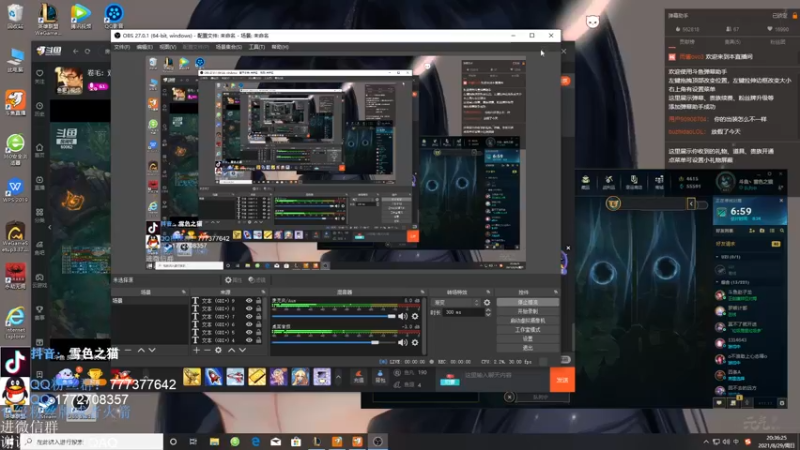Open 商城 store icon in League client
This screenshot has width=800, height=450.
(659, 182)
